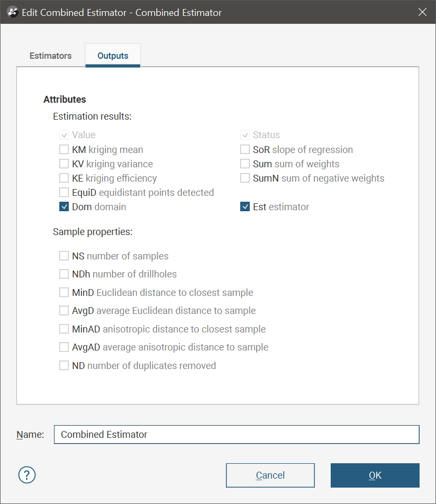Screen dimensions: 436x504
Task: Enable EquiD equidistant points detected
Action: coord(64,193)
